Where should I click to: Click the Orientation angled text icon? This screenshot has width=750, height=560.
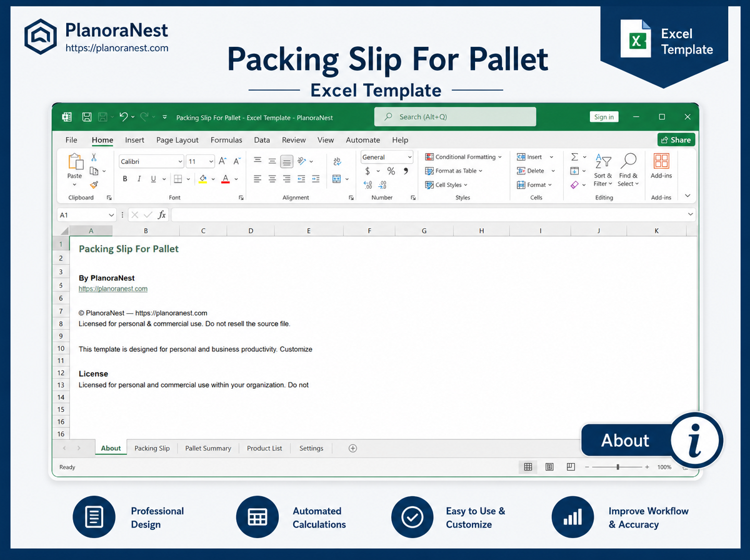coord(302,161)
